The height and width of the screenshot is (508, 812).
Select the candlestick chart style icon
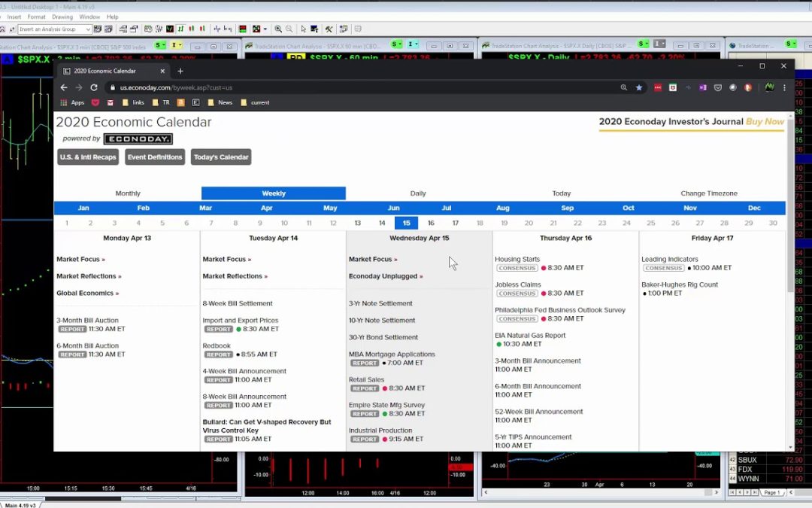(191, 29)
